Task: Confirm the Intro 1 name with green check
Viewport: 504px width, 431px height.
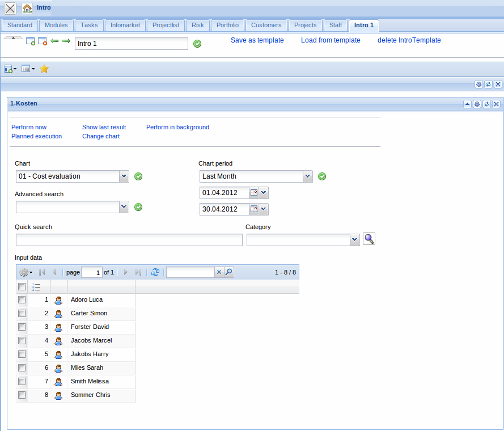Action: (x=197, y=44)
